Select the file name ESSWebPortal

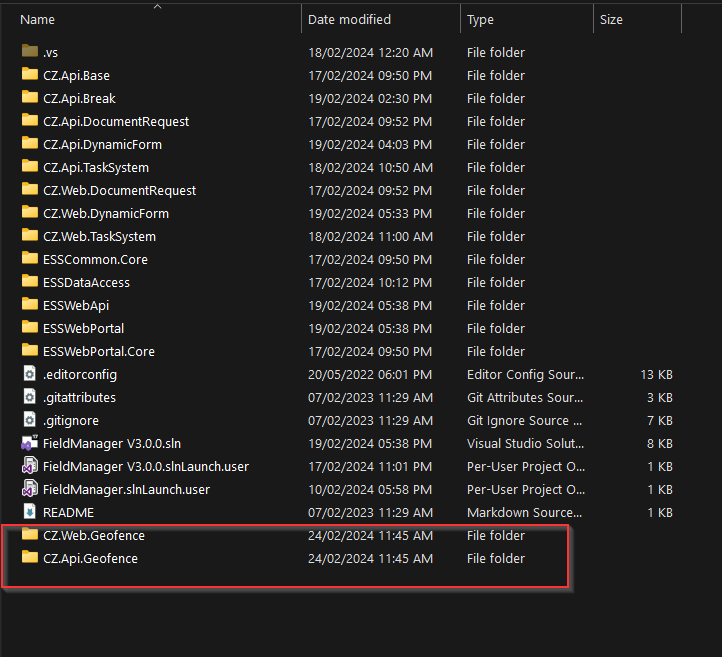pos(83,329)
